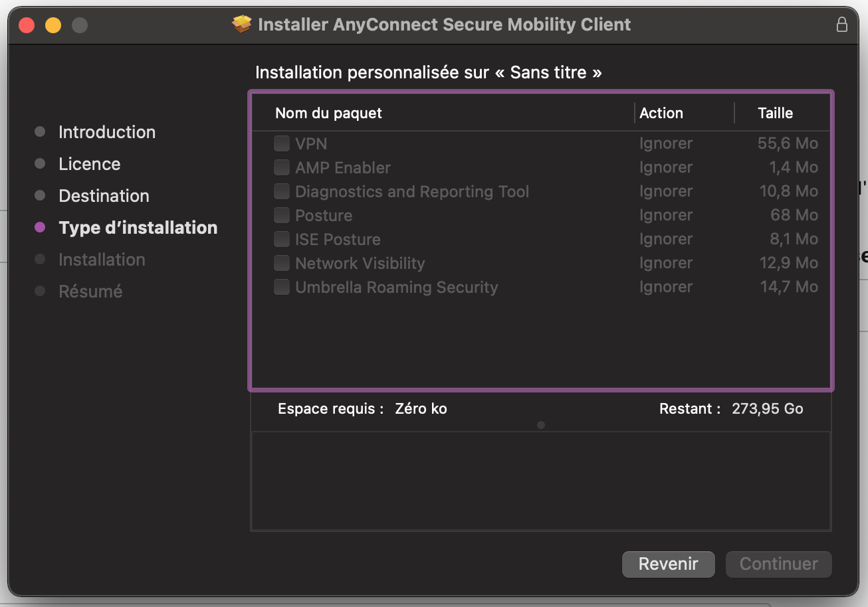
Task: Click the lock icon in title bar
Action: point(841,25)
